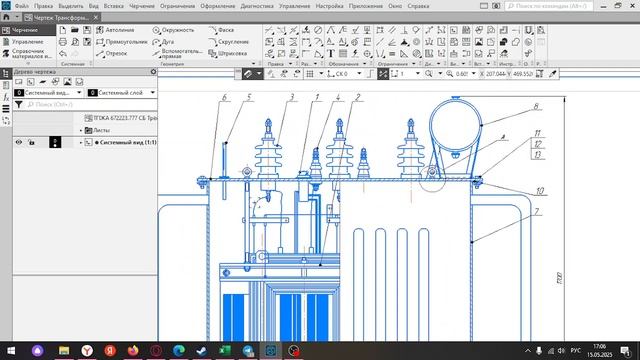
Task: Click the local coordinate system icon near СК 0
Action: click(331, 74)
